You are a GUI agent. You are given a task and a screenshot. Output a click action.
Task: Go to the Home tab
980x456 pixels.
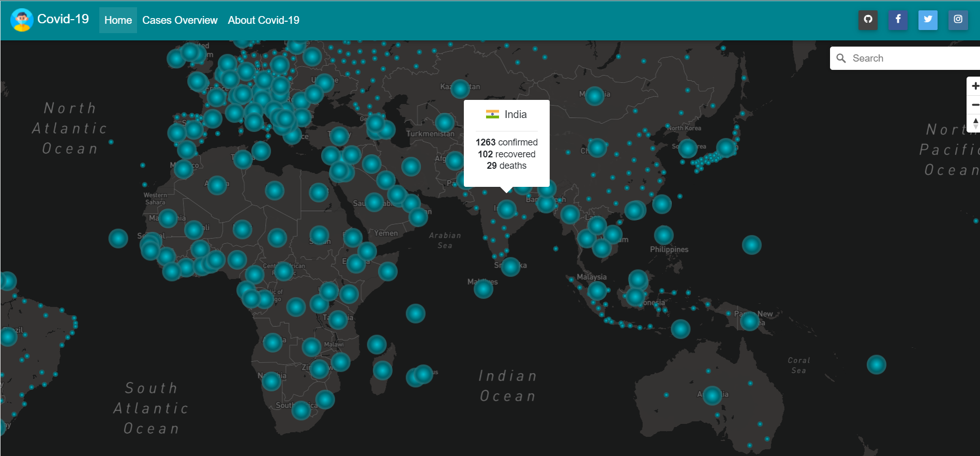118,20
